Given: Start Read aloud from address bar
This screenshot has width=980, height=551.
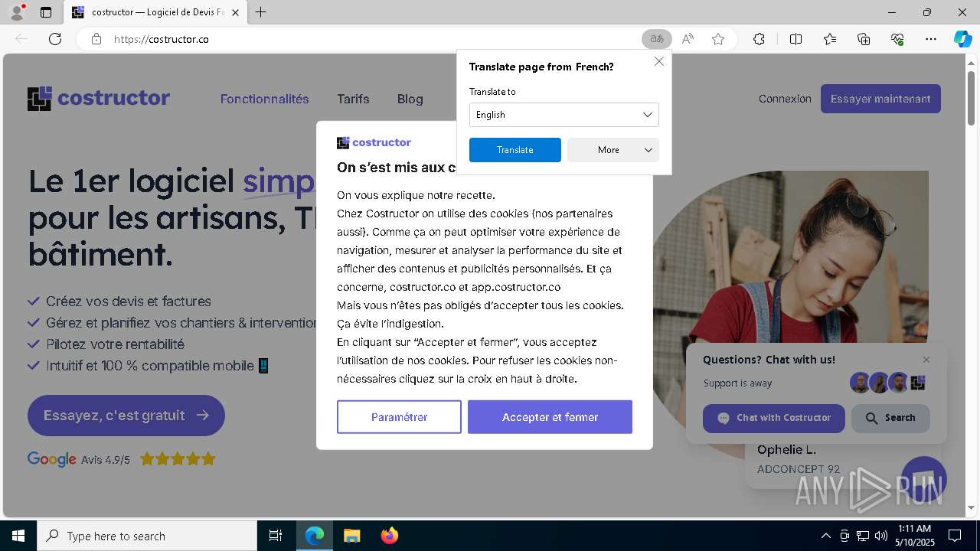Looking at the screenshot, I should [688, 39].
